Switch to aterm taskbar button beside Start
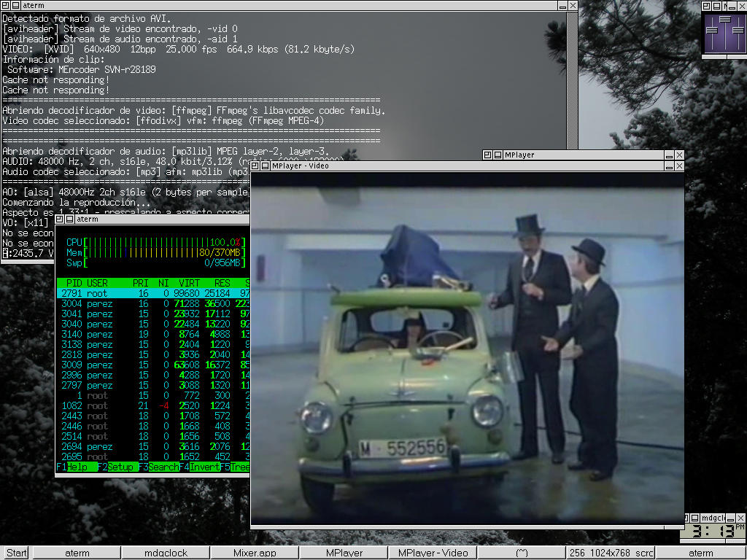This screenshot has width=747, height=560. (x=77, y=553)
